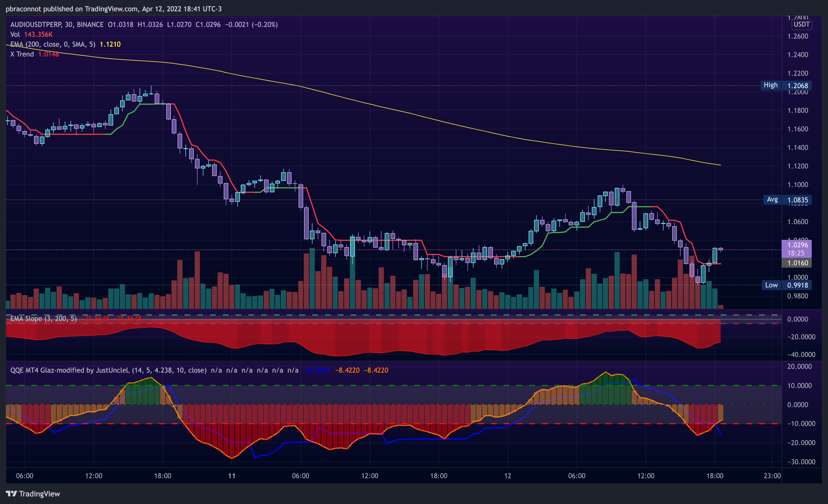Click the EMA Slope (3, 200, 5) legend
Viewport: 828px width, 504px height.
point(43,318)
